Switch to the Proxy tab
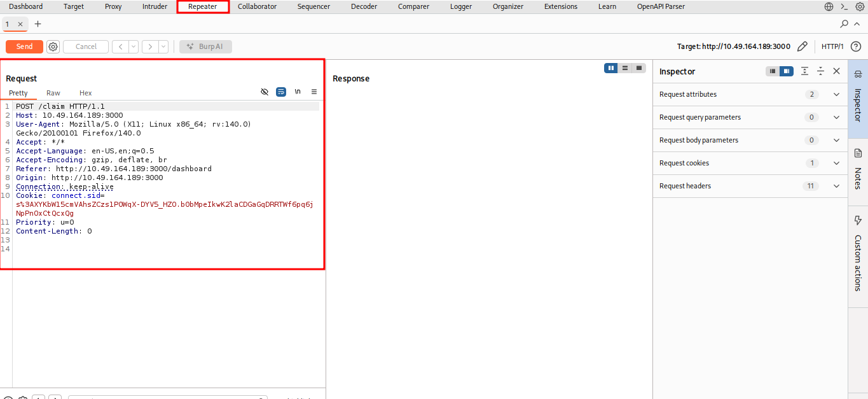Viewport: 868px width, 399px height. [x=113, y=6]
